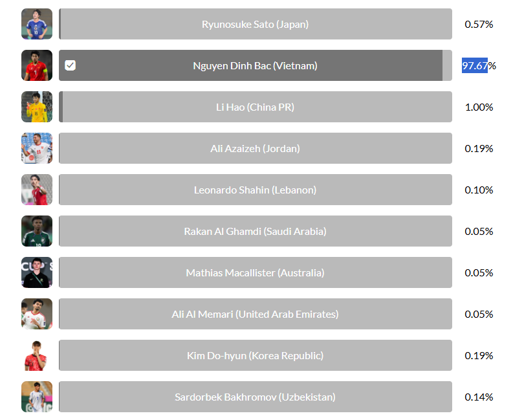This screenshot has width=513, height=420.
Task: Vote for Ryunosuke Sato (Japan)
Action: [x=255, y=24]
